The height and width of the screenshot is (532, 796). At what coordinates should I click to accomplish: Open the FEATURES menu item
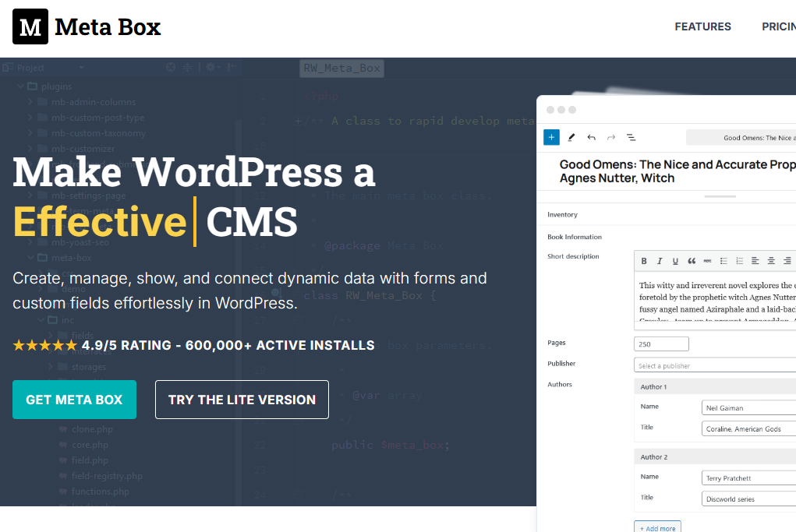point(702,26)
